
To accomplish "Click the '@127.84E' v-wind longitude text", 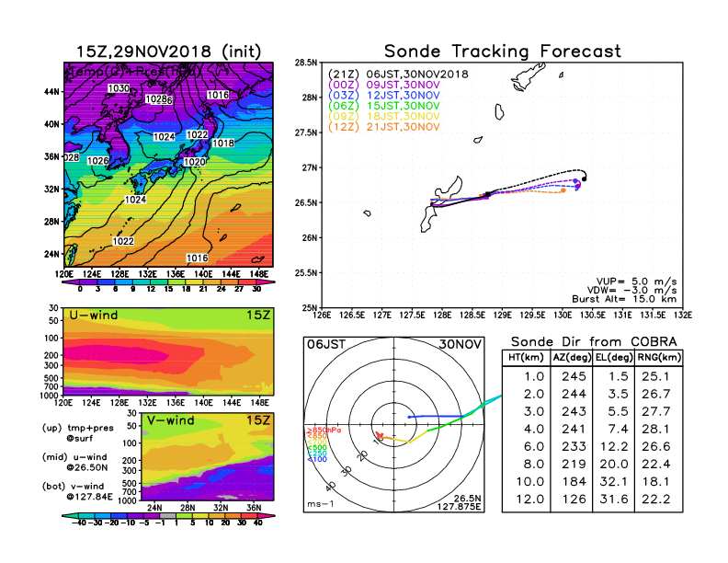I will [89, 497].
